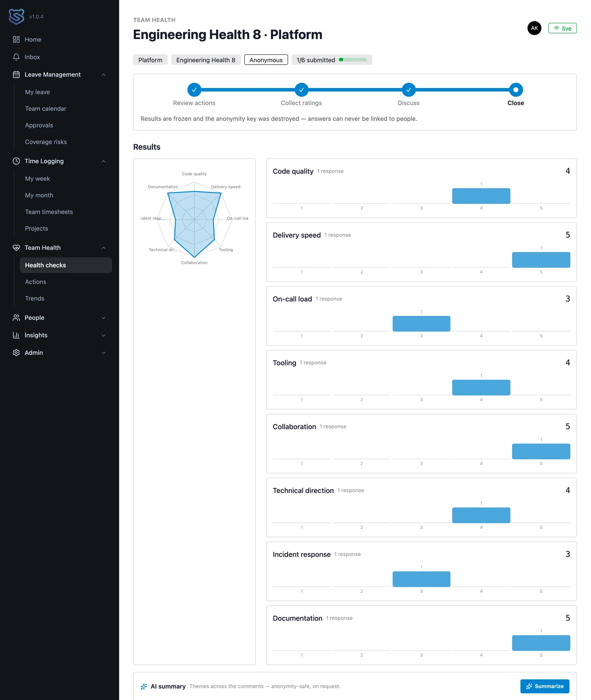The height and width of the screenshot is (700, 591).
Task: Click the submitted progress bar
Action: [352, 59]
